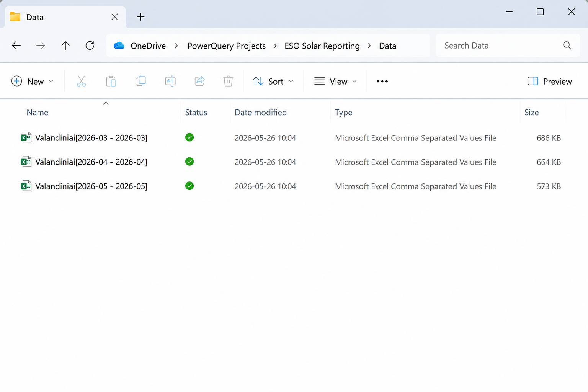Image resolution: width=588 pixels, height=392 pixels.
Task: Open the View layout dropdown
Action: click(x=335, y=81)
